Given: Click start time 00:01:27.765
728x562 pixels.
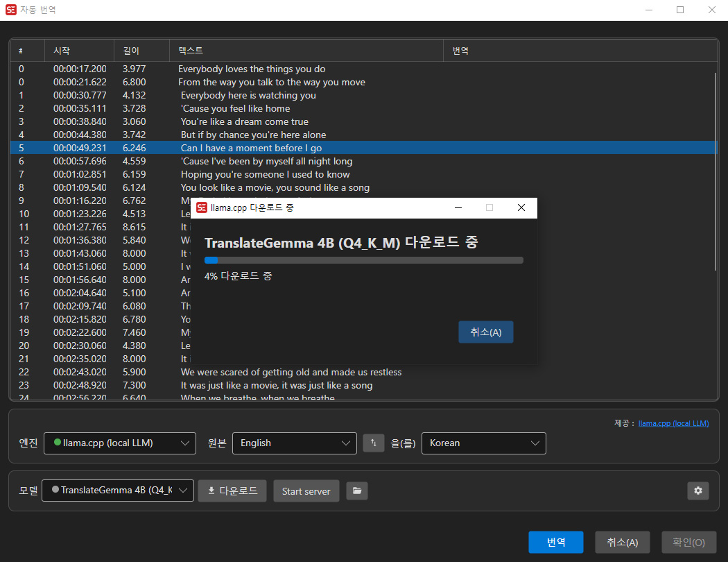Looking at the screenshot, I should pyautogui.click(x=80, y=227).
